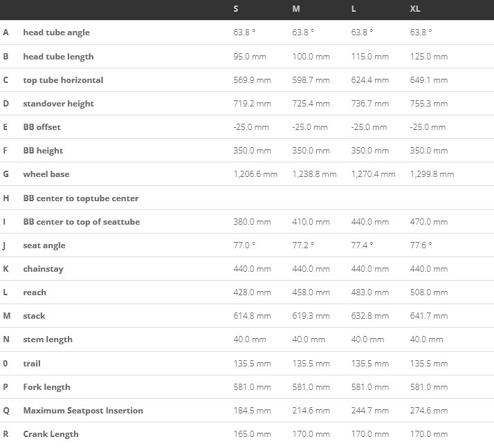The width and height of the screenshot is (494, 448).
Task: Click 'BB center to toptube center' label
Action: coord(80,198)
